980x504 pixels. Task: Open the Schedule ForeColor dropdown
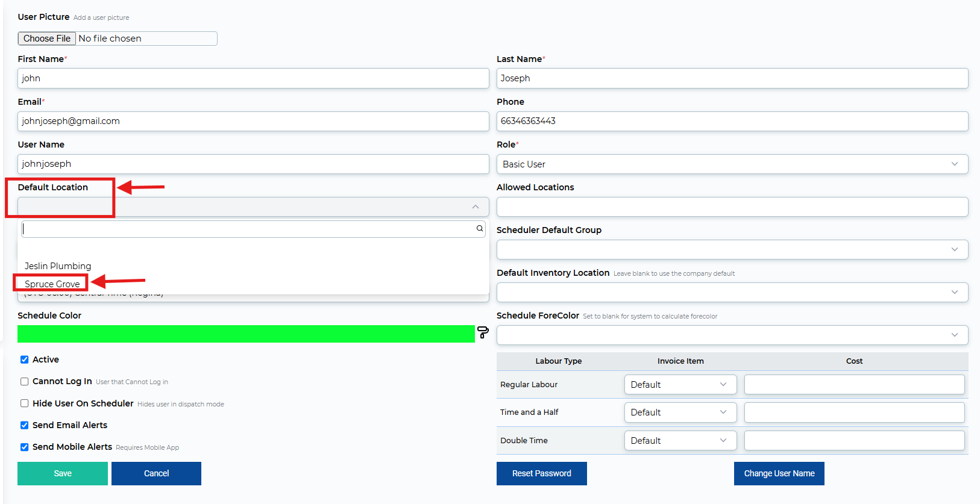point(732,335)
